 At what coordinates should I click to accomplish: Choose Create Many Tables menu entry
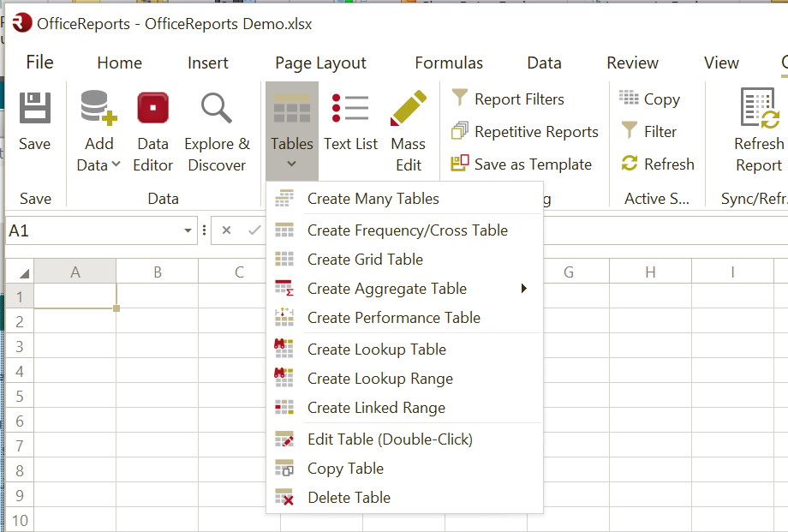click(x=404, y=199)
